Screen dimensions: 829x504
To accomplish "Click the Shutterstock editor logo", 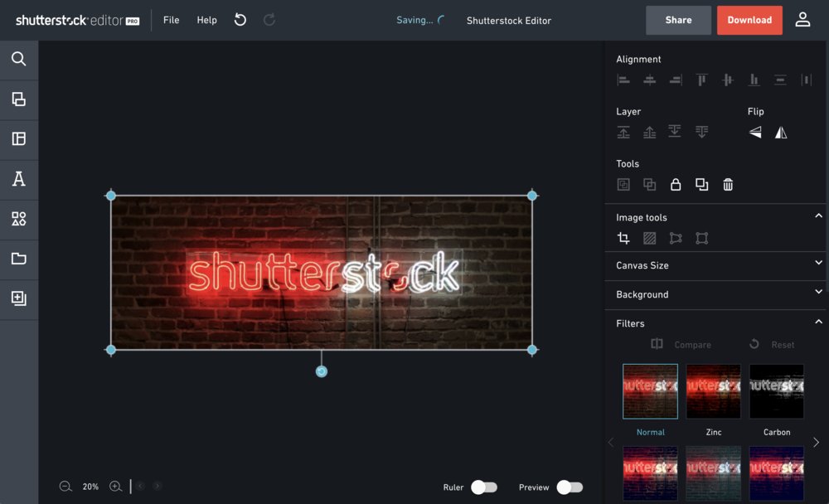I will click(77, 20).
